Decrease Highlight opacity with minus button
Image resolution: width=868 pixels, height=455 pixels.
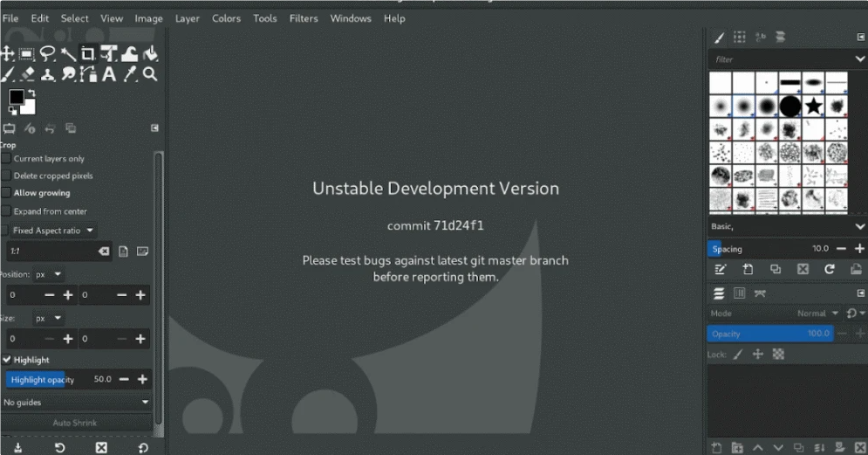[x=125, y=379]
